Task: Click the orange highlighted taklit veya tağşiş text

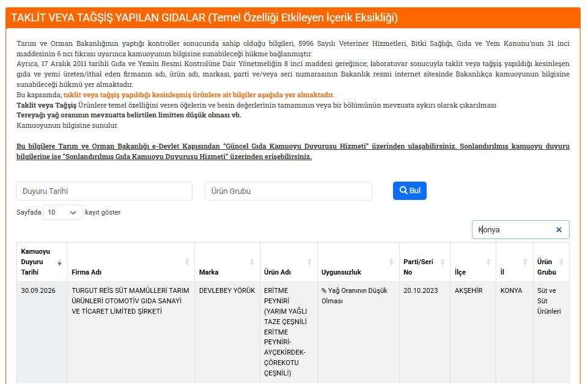Action: click(199, 95)
